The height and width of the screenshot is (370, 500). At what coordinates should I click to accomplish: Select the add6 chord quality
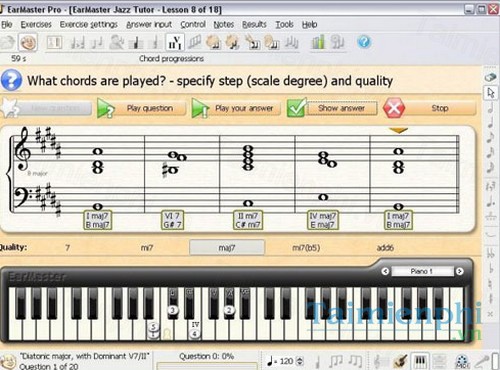click(x=385, y=248)
